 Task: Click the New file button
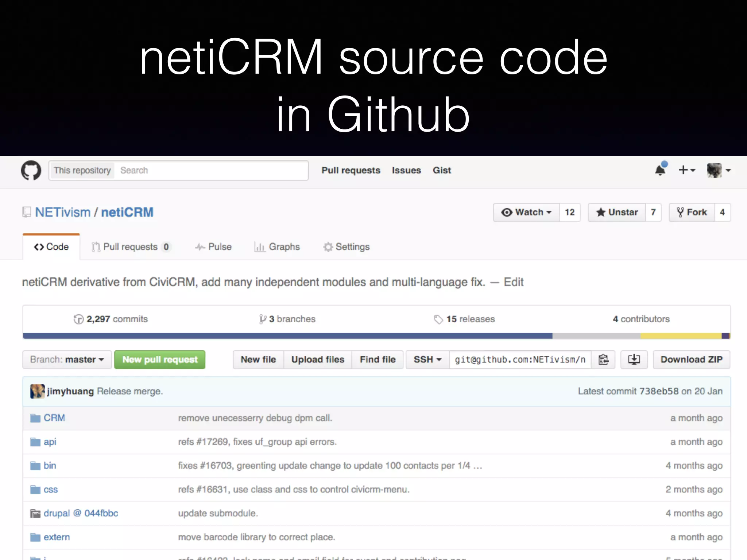(258, 360)
